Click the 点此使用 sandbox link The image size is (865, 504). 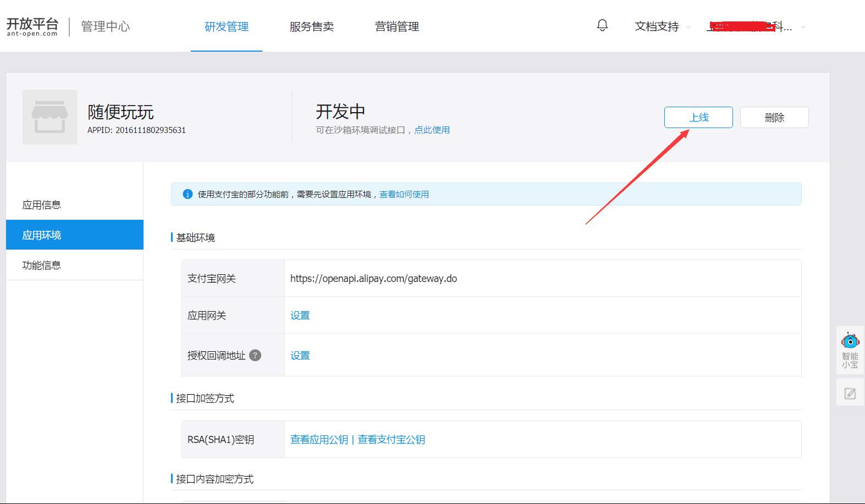[432, 130]
